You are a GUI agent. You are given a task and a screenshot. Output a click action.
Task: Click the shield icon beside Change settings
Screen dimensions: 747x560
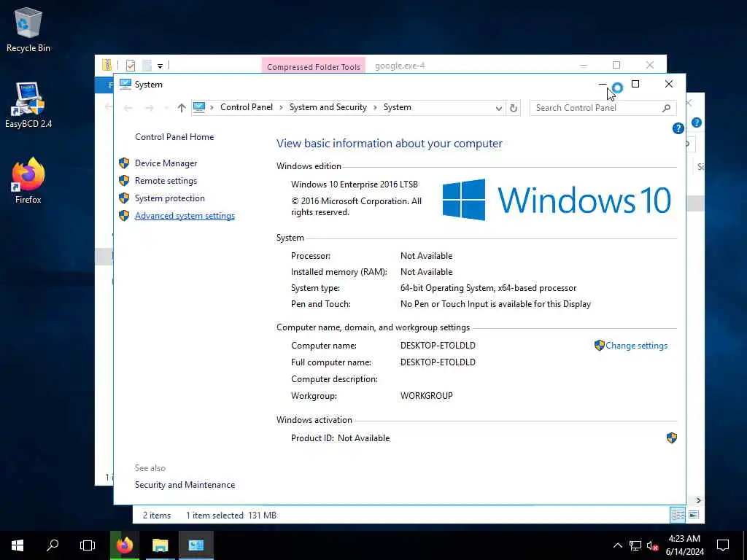click(600, 345)
